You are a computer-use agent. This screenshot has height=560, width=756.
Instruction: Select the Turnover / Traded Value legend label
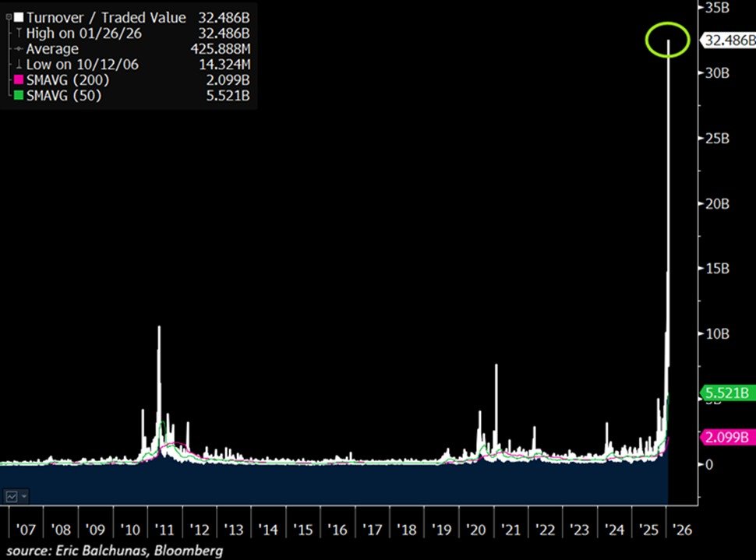[x=106, y=17]
